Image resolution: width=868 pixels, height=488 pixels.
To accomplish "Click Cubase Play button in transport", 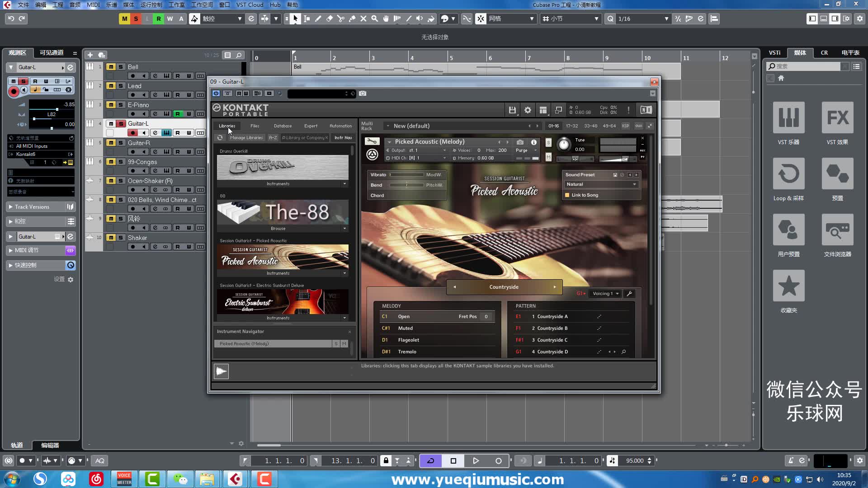I will tap(475, 460).
